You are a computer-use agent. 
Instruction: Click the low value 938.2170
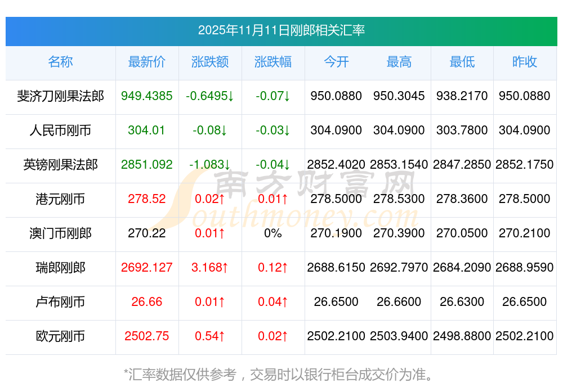click(x=462, y=96)
